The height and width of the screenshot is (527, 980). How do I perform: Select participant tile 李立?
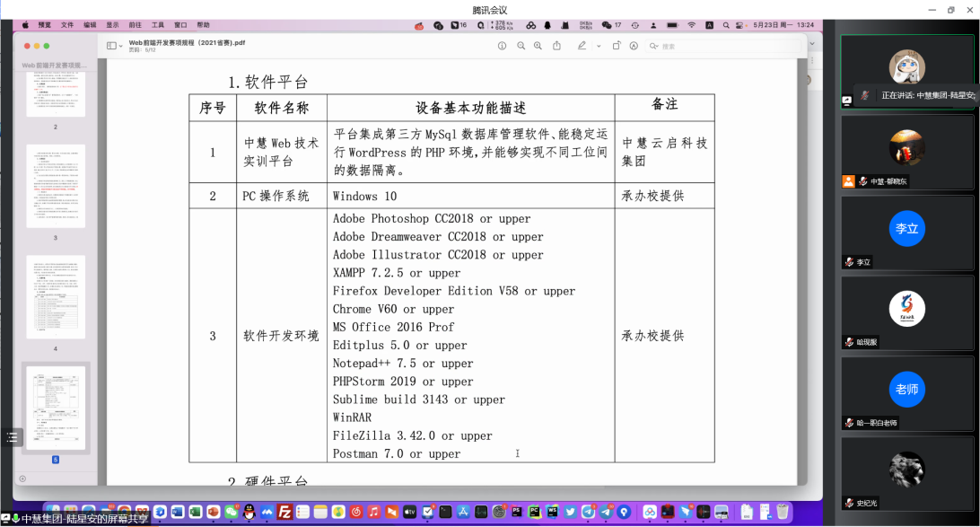907,232
